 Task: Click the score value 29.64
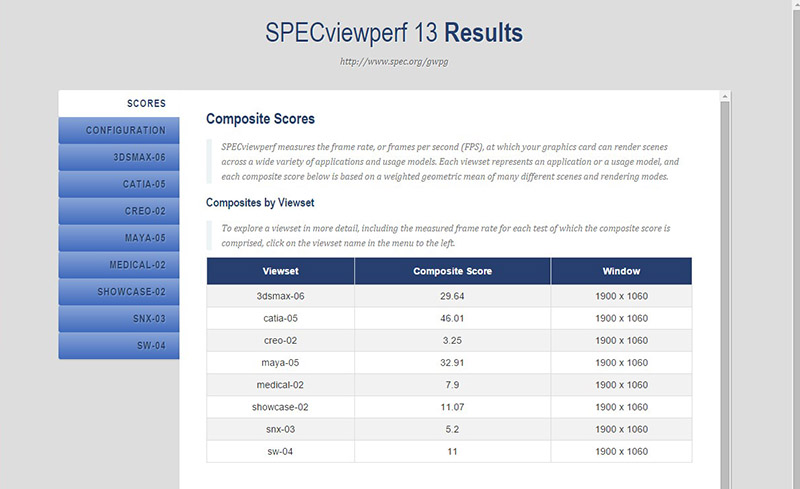[x=453, y=296]
